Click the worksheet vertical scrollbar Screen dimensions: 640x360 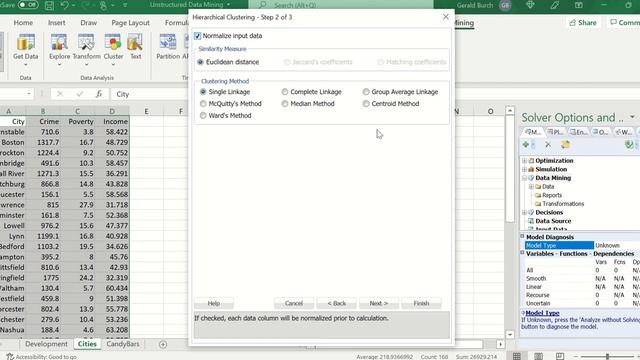pos(510,222)
